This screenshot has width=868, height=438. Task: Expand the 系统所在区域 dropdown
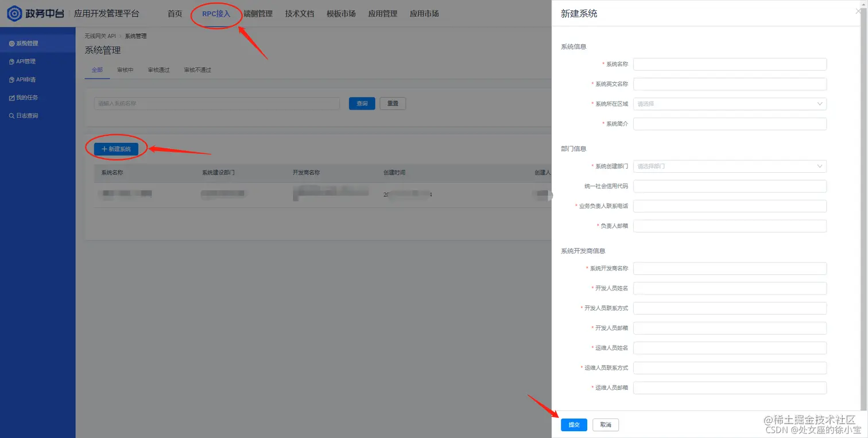click(730, 104)
